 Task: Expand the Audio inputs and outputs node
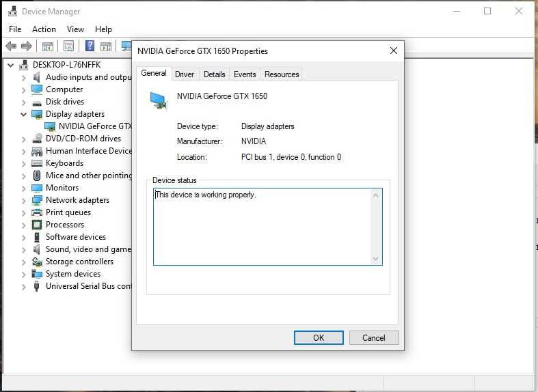click(23, 77)
